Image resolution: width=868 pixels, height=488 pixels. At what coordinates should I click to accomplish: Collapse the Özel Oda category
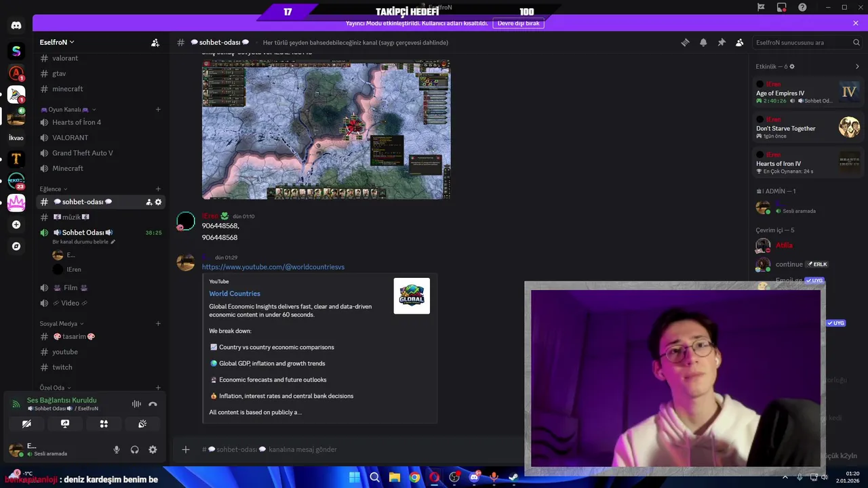coord(56,388)
